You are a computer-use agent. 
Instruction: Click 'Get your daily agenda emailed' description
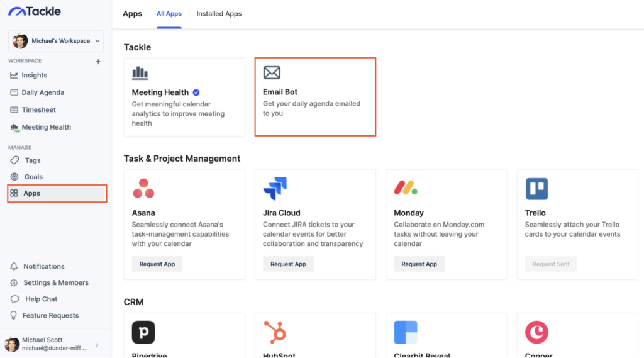[x=311, y=108]
